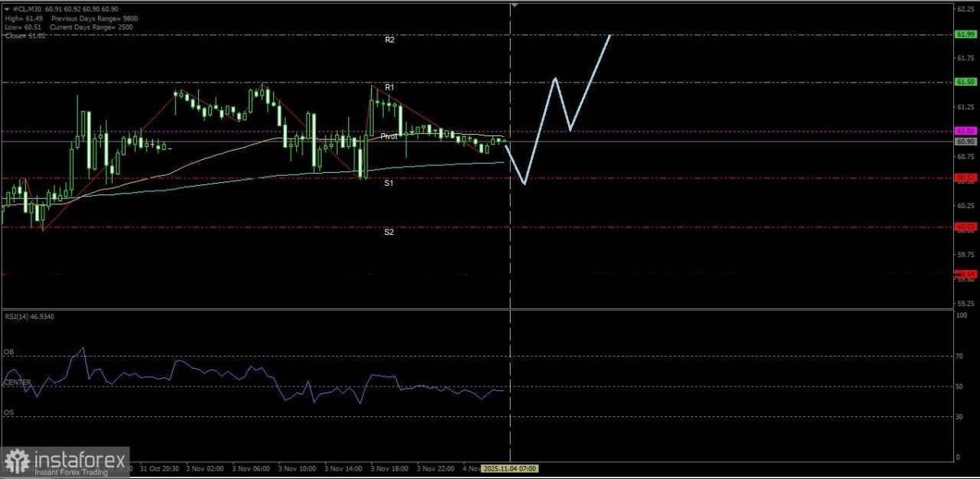
Task: Select the 2025.11.04 07:00 highlighted timestamp
Action: pos(511,468)
